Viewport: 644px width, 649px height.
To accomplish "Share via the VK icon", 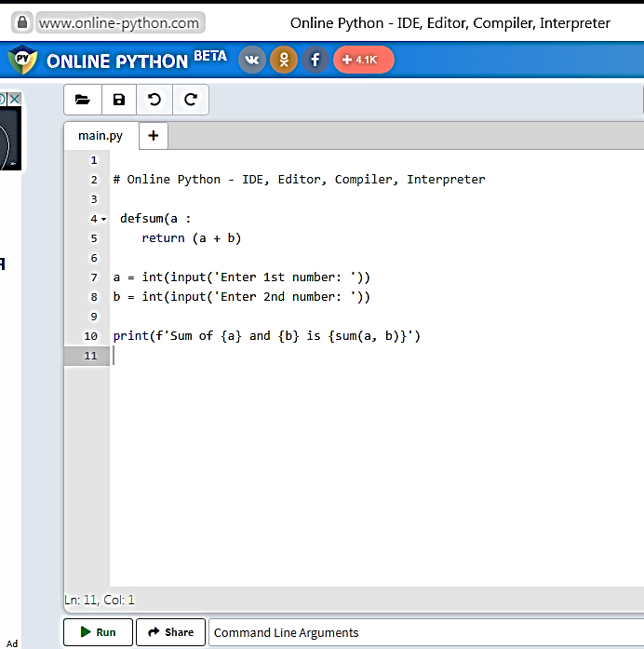I will point(251,60).
